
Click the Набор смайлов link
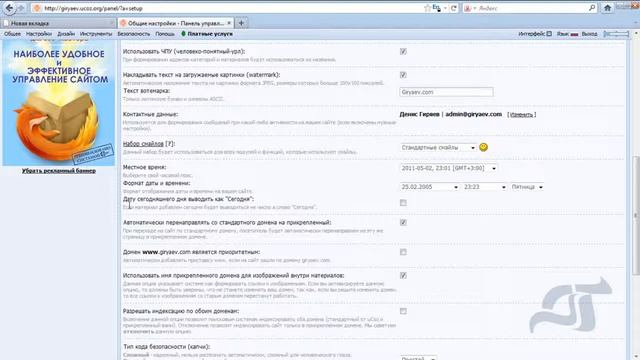143,144
